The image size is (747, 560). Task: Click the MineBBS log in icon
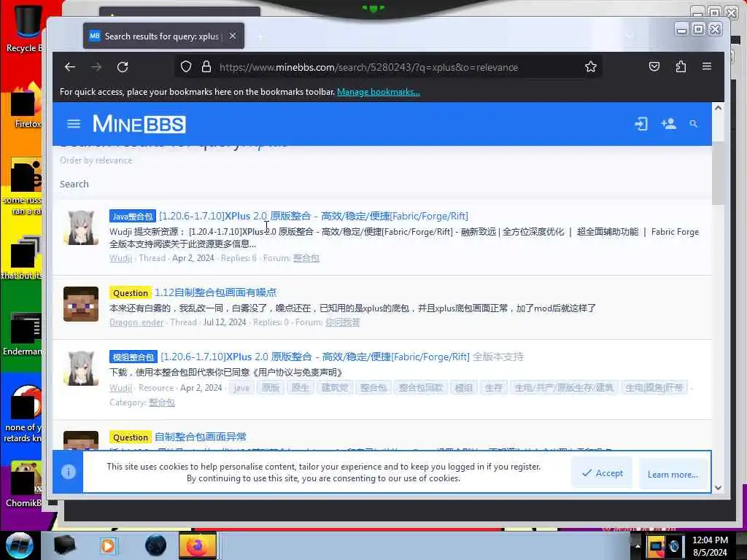(641, 124)
